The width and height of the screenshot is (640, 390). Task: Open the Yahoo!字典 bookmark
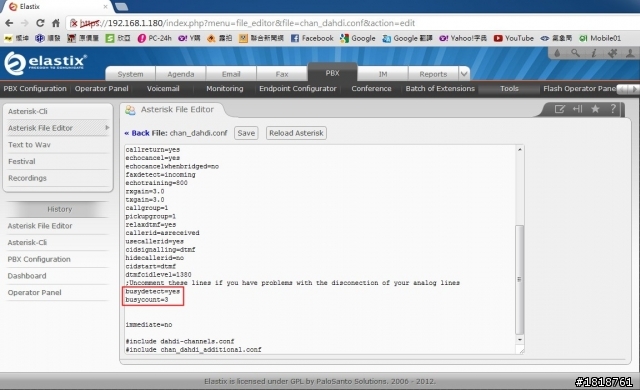pos(463,38)
